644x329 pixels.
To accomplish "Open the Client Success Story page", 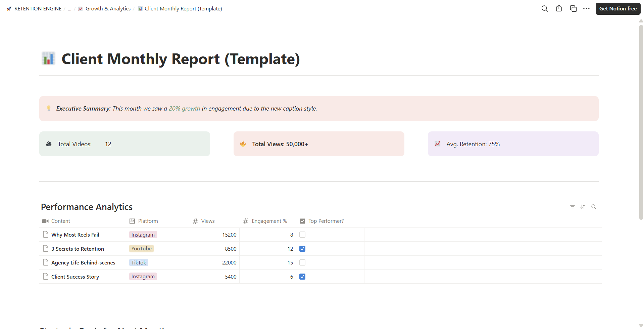I will pyautogui.click(x=75, y=277).
